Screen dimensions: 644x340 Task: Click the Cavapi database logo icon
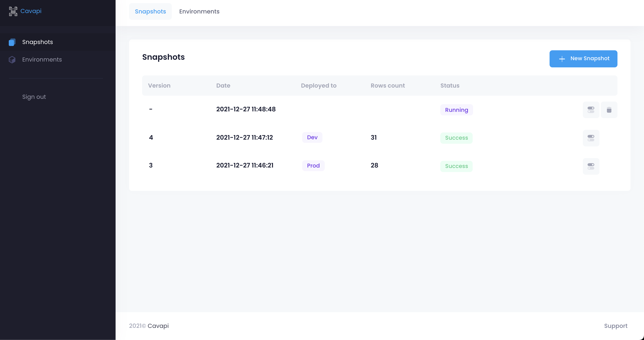pyautogui.click(x=13, y=11)
